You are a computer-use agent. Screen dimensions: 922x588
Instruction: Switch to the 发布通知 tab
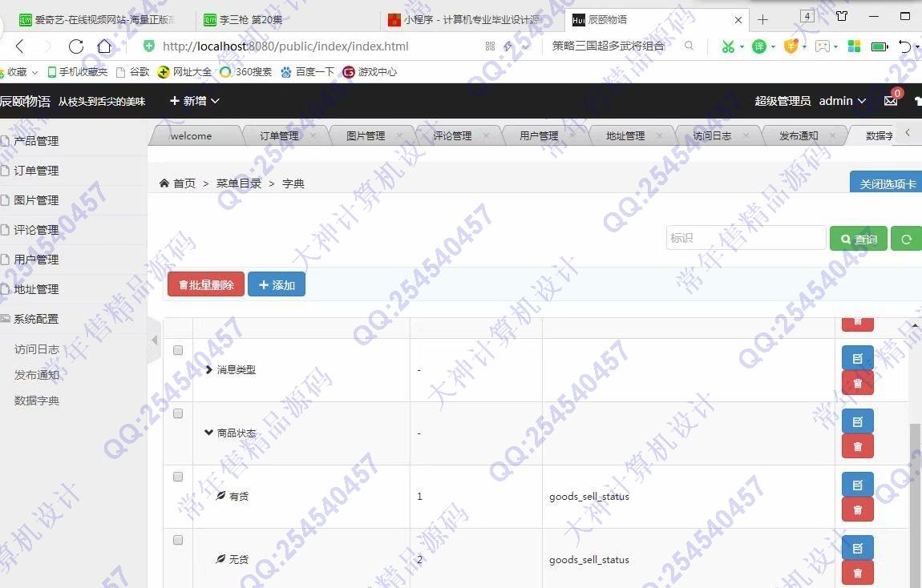click(798, 135)
